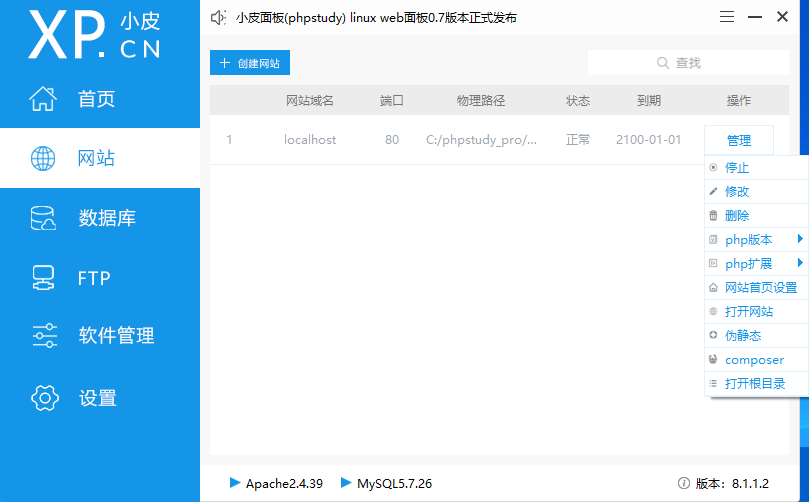
Task: Click the icon beside php扩展
Action: [x=714, y=263]
